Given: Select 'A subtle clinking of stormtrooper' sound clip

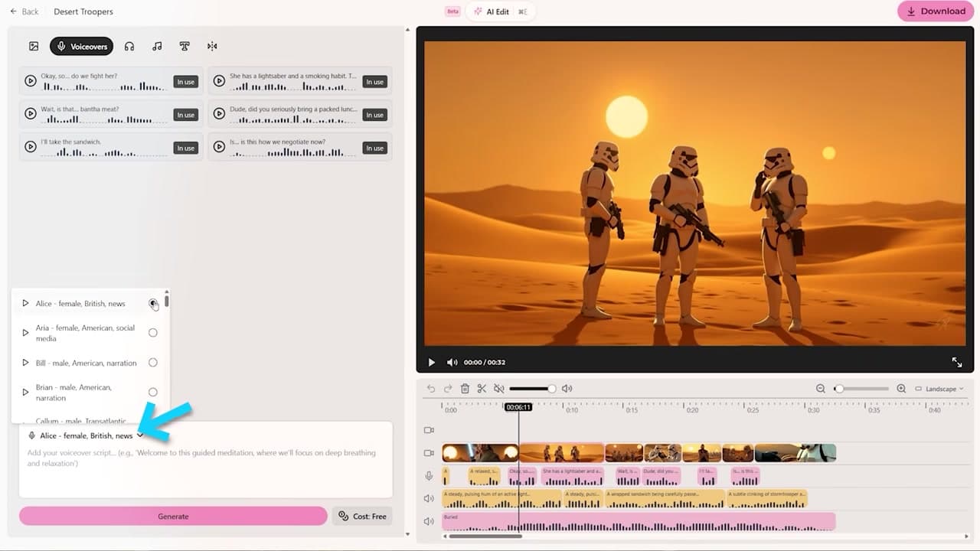Looking at the screenshot, I should pos(766,499).
